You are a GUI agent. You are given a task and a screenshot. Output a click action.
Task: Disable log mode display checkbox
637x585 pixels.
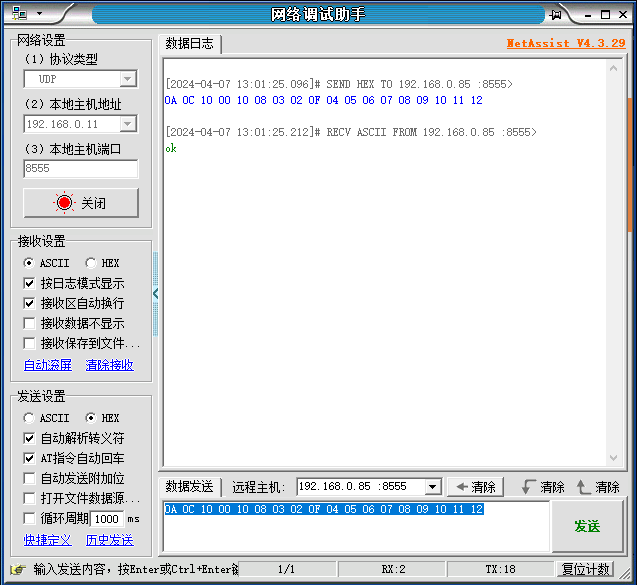(29, 283)
